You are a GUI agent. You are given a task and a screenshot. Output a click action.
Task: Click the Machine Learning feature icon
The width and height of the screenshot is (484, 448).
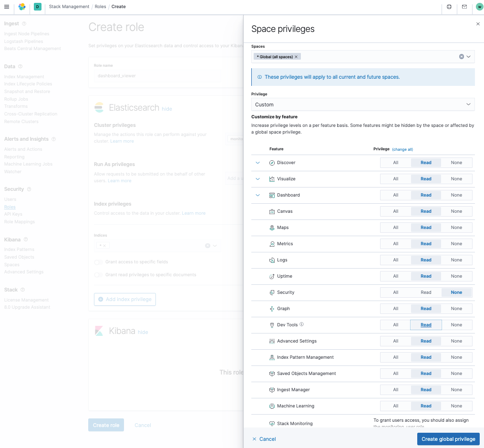(272, 406)
